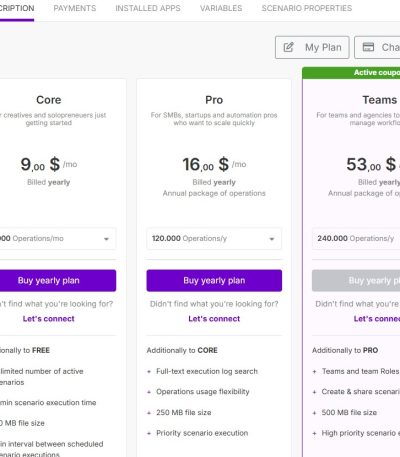The image size is (400, 457).
Task: Click 'Priority scenario execution' feature
Action: click(202, 433)
